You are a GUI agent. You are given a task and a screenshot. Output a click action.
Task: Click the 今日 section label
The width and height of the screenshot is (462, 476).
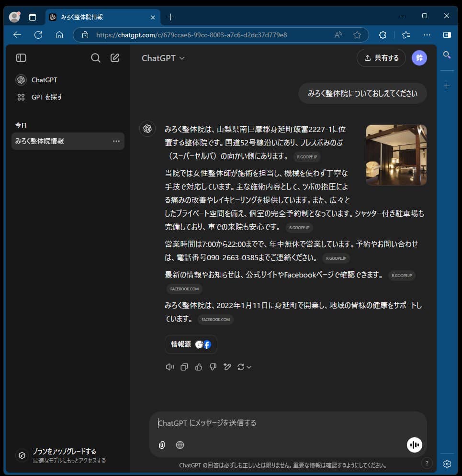(x=21, y=125)
